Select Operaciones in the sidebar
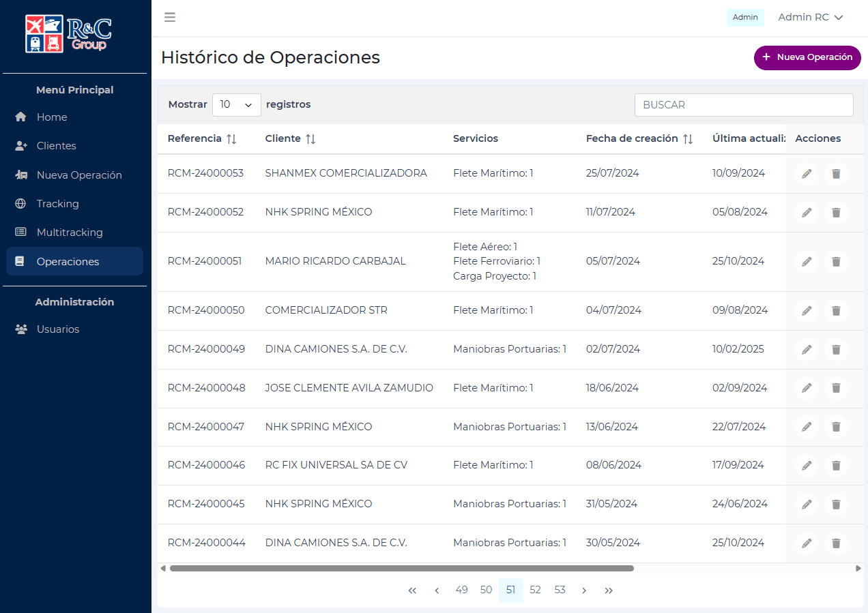 pos(75,261)
